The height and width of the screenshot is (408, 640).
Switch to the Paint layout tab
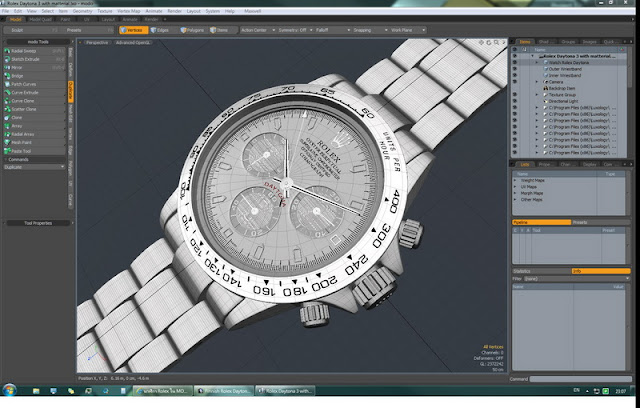[65, 19]
